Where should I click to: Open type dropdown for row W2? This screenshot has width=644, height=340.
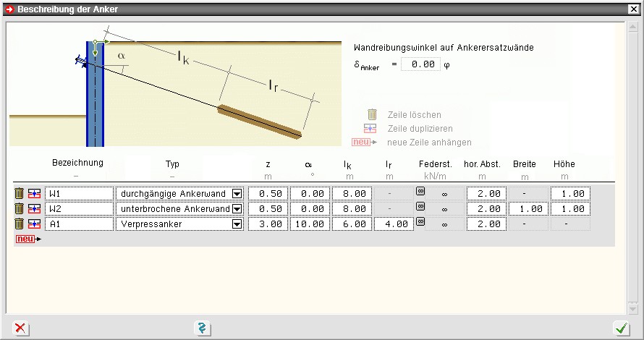pos(237,209)
